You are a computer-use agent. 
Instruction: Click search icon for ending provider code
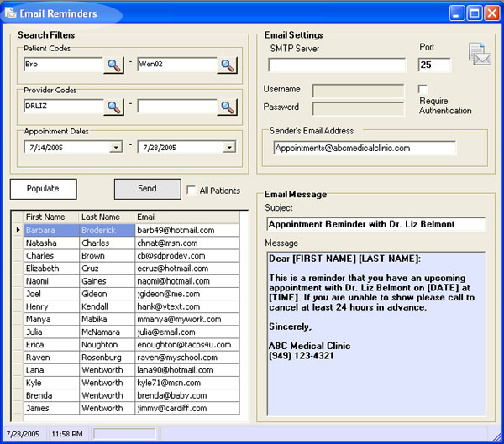[x=228, y=107]
